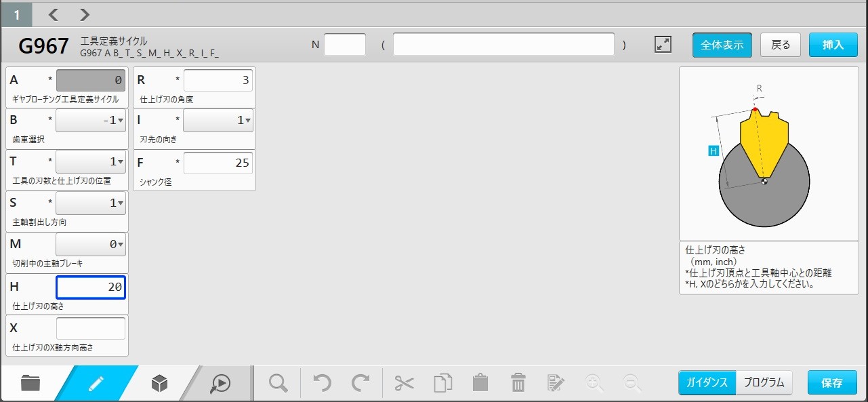This screenshot has width=868, height=402.
Task: Click the trash delete icon
Action: coord(518,383)
